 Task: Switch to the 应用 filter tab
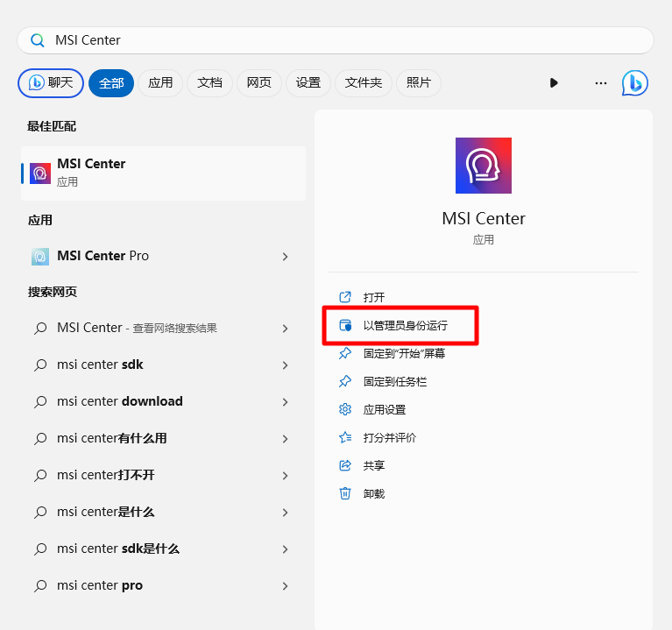click(160, 83)
